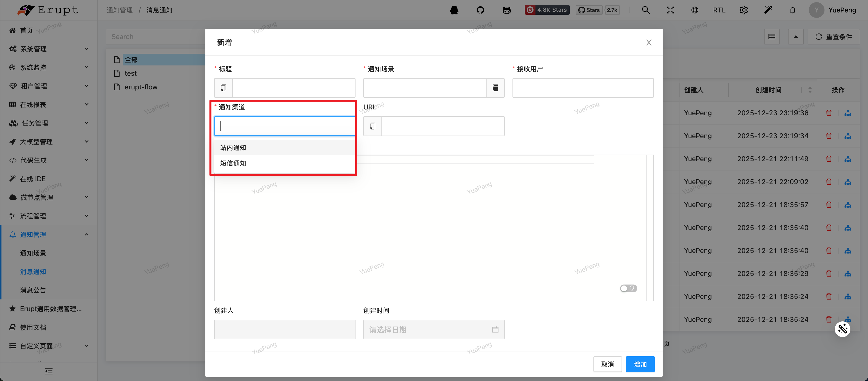The image size is (868, 381).
Task: Click the 增加 submit button
Action: pos(640,364)
